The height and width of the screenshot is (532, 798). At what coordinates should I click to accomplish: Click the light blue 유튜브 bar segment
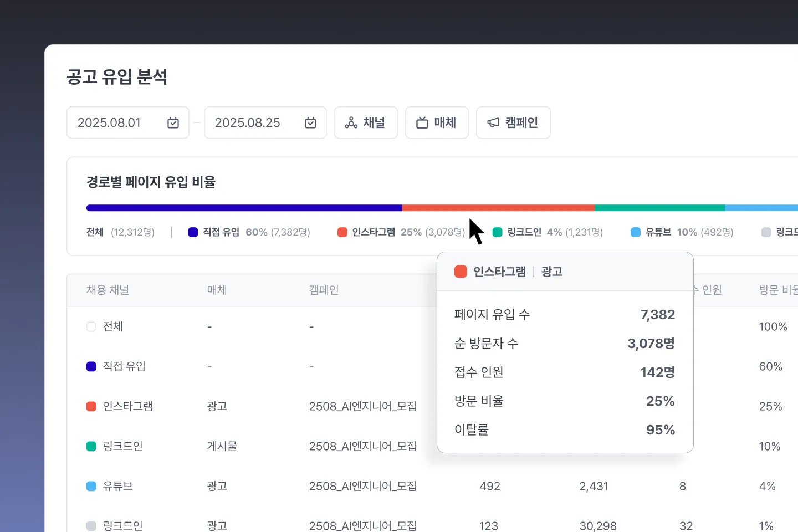coord(761,208)
